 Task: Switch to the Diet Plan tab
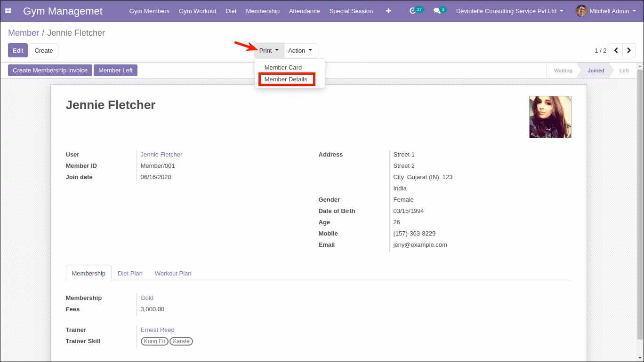[x=130, y=273]
